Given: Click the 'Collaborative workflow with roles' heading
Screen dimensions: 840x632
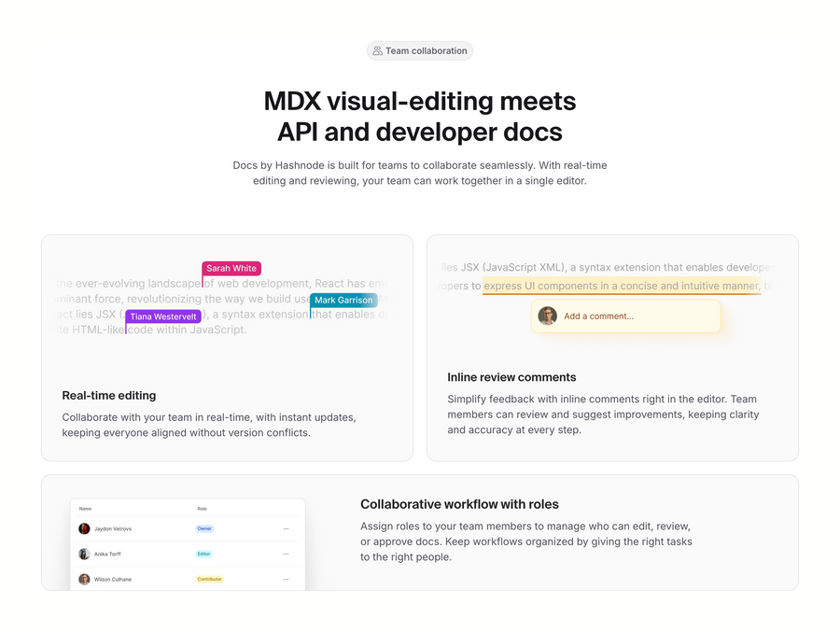Looking at the screenshot, I should coord(459,504).
